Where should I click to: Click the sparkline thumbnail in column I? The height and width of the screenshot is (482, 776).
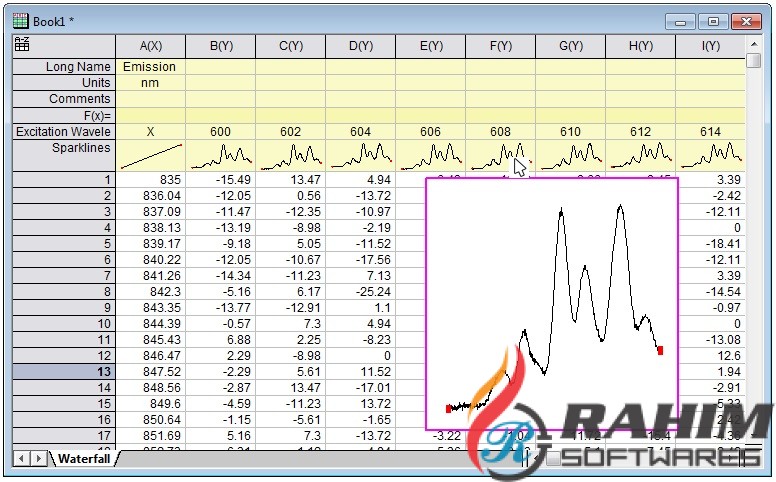click(711, 156)
